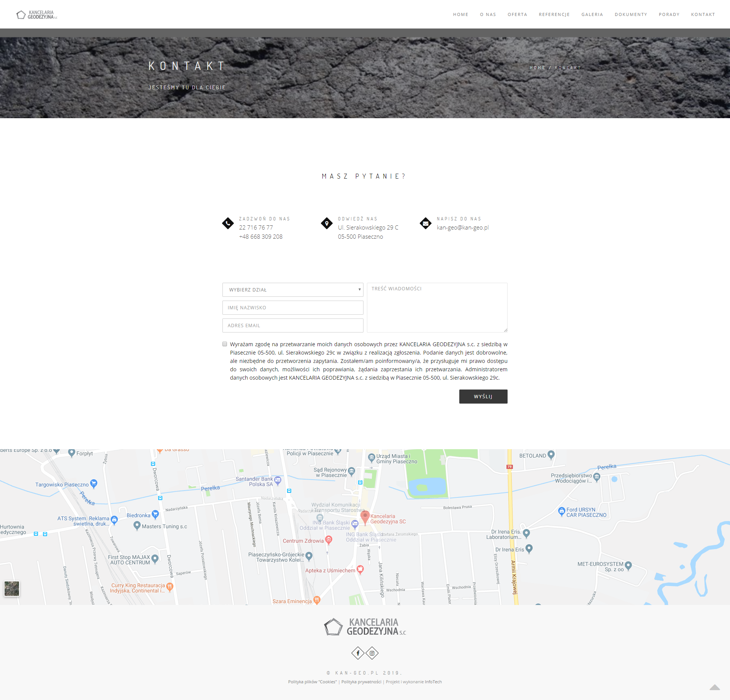This screenshot has height=700, width=730.
Task: Click the Treść wiadomości text area
Action: 437,307
